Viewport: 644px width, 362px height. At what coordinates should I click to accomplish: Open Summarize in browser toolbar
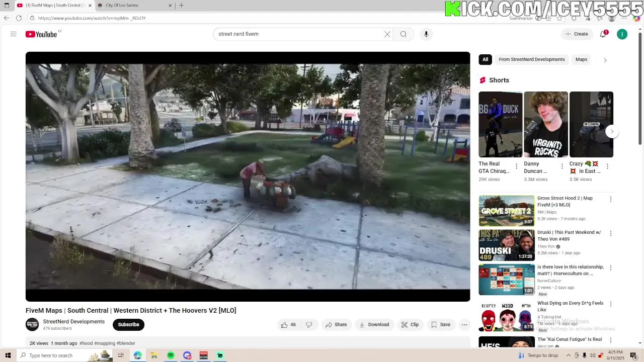point(521,18)
